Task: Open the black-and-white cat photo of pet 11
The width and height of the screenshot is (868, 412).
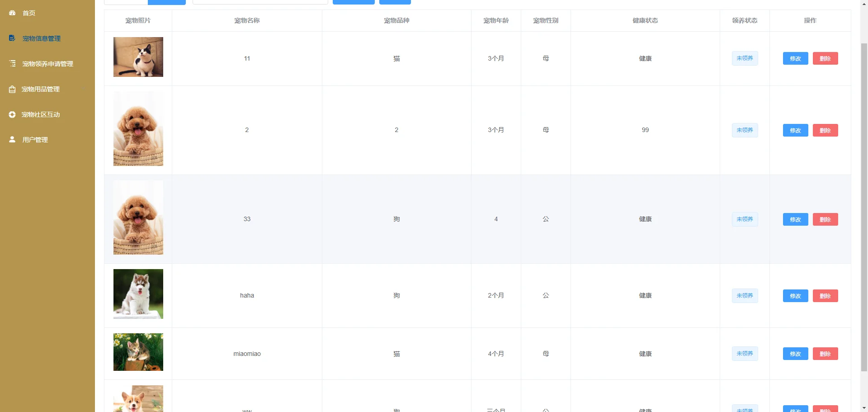Action: coord(138,57)
